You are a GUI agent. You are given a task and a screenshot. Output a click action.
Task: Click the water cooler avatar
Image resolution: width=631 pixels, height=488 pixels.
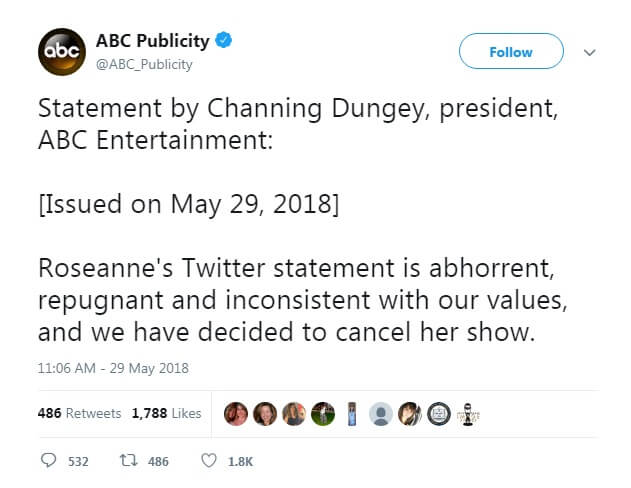coord(352,413)
